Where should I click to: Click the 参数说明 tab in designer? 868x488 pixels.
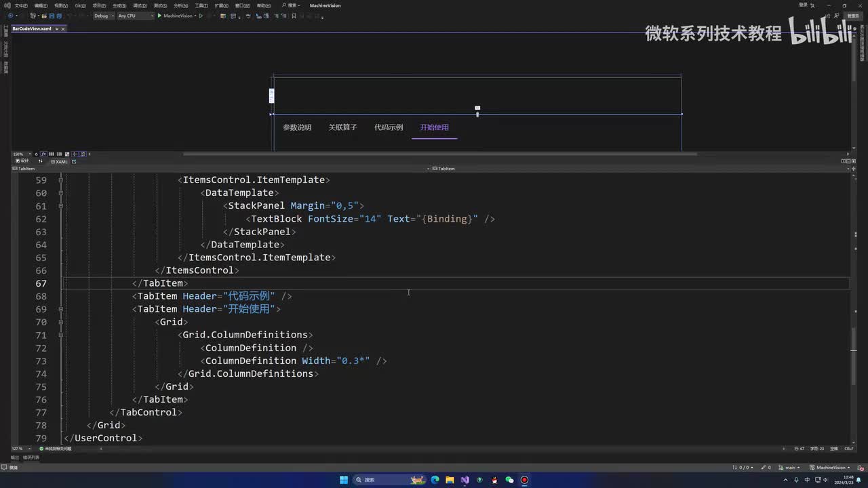[297, 127]
